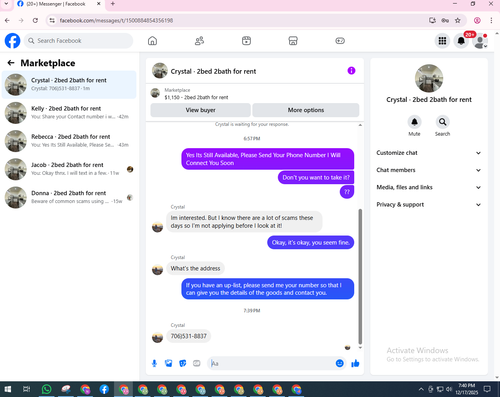This screenshot has height=397, width=500.
Task: Open the Facebook app in the taskbar
Action: (104, 389)
